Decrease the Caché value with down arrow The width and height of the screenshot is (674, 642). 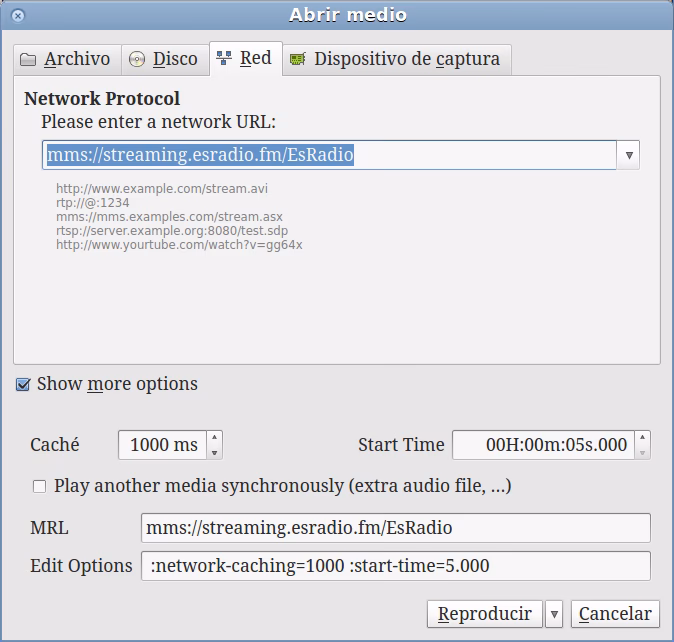coord(214,452)
